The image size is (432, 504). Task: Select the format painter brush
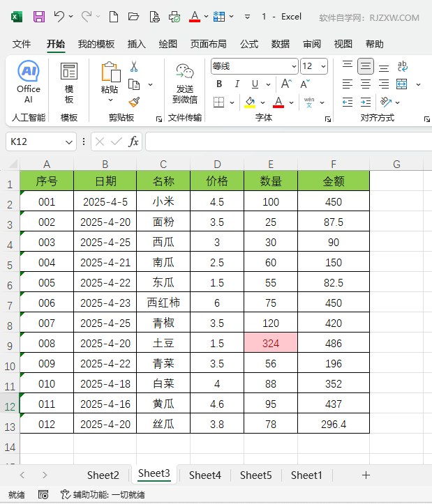point(134,102)
